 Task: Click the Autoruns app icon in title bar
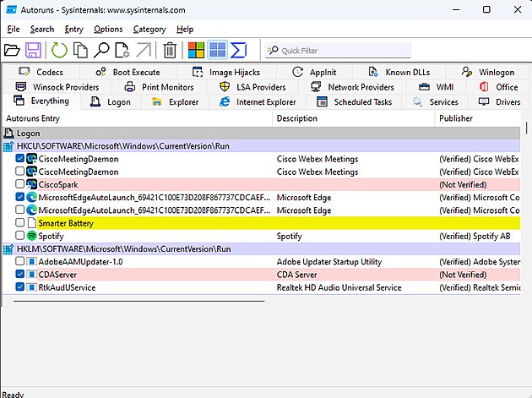pos(11,9)
